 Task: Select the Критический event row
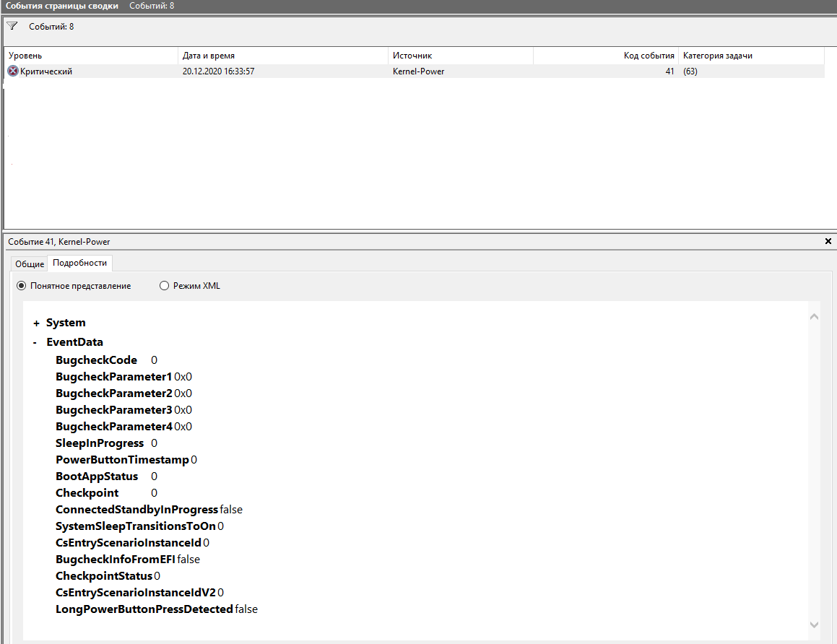415,71
